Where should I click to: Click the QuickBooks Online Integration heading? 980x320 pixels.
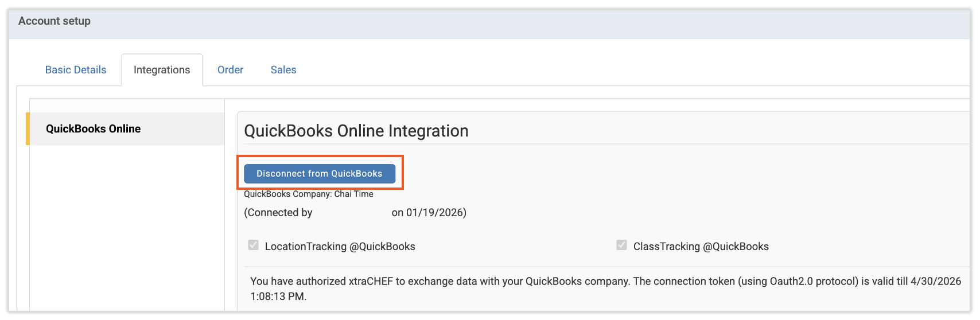pyautogui.click(x=356, y=131)
